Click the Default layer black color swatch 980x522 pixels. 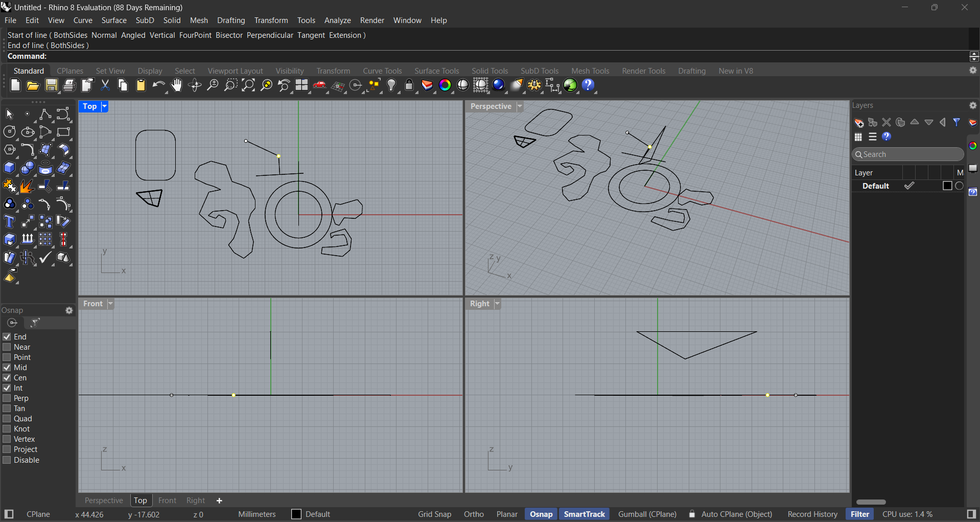point(947,186)
